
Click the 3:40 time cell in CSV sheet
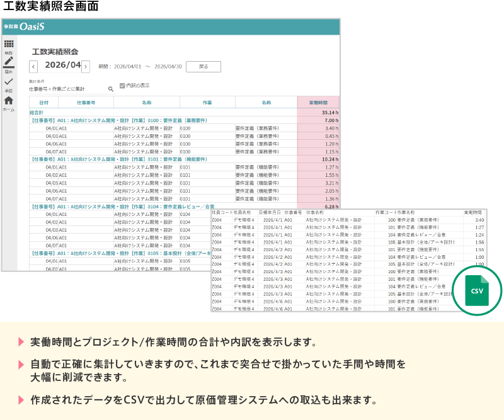click(479, 220)
